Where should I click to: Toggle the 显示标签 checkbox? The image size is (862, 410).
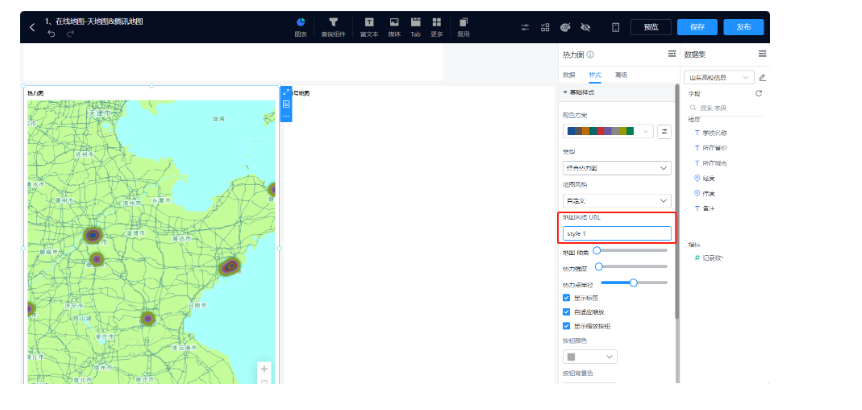[x=566, y=297]
